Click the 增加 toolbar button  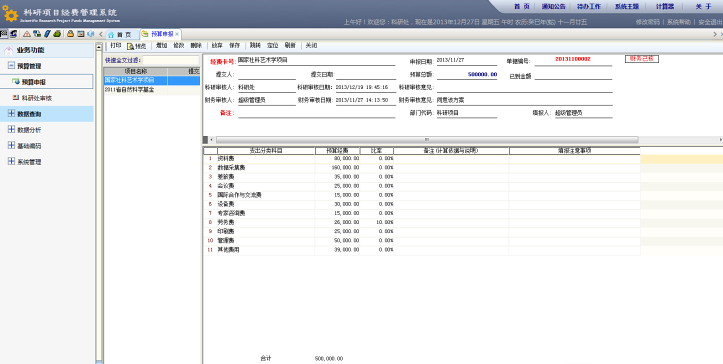click(x=161, y=46)
